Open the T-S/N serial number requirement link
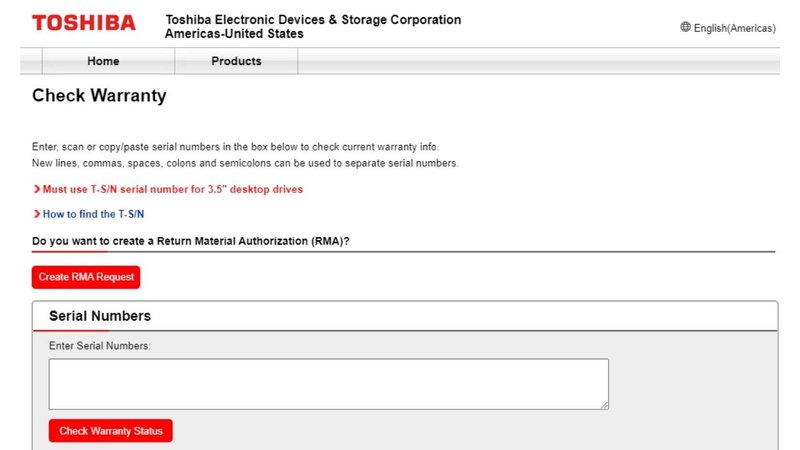 [x=172, y=189]
